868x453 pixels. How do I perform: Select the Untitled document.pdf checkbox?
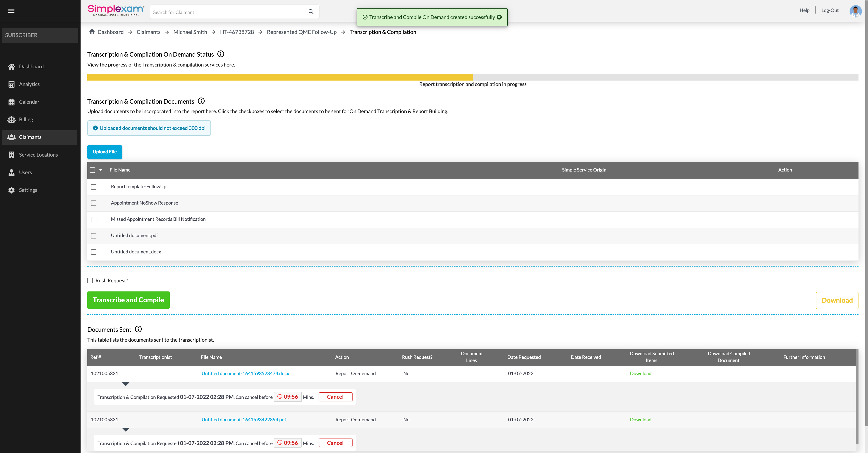94,236
